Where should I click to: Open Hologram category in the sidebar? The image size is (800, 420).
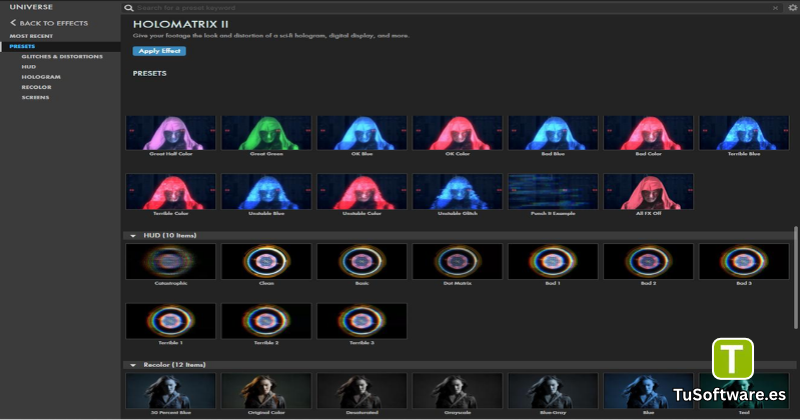[41, 77]
